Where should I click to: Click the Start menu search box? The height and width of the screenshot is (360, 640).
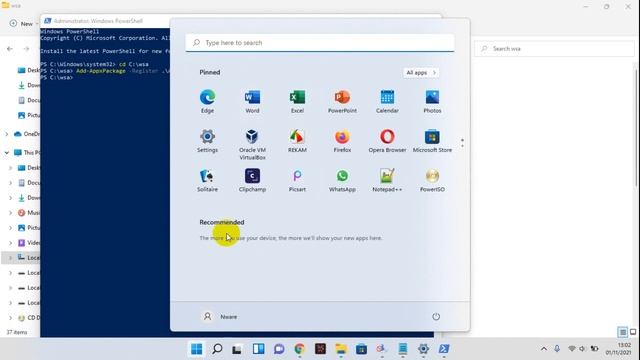320,42
